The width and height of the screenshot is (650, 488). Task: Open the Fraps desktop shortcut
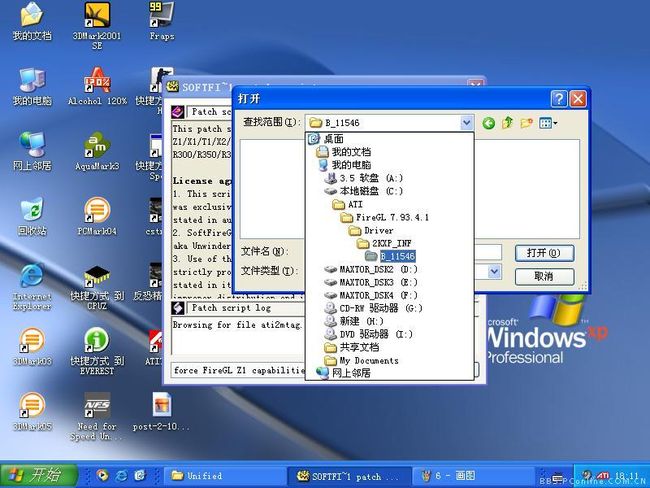[162, 22]
